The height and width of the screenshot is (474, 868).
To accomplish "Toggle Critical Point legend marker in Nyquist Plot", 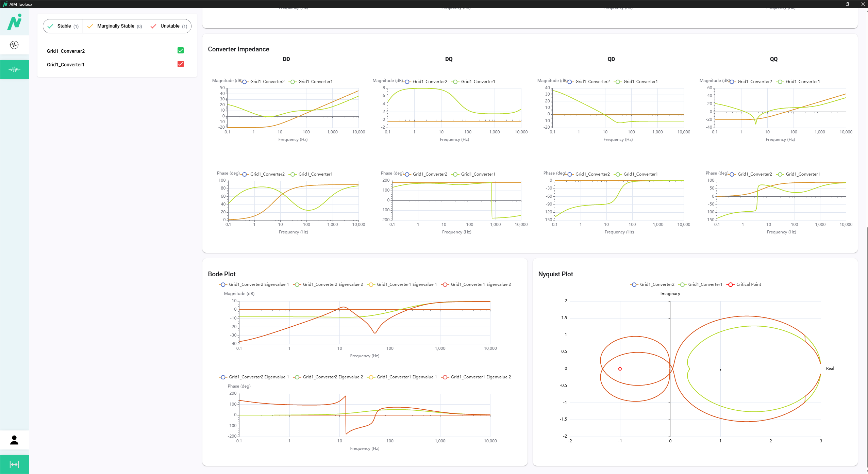I will pyautogui.click(x=730, y=284).
